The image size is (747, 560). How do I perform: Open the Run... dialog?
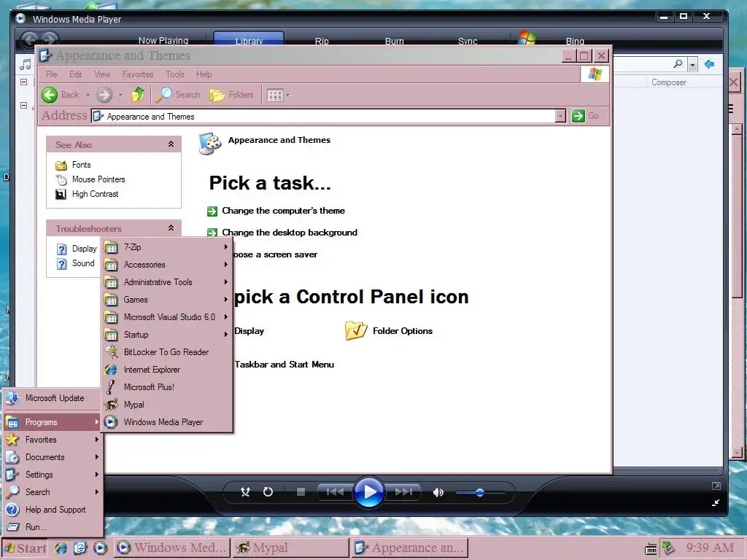tap(53, 527)
